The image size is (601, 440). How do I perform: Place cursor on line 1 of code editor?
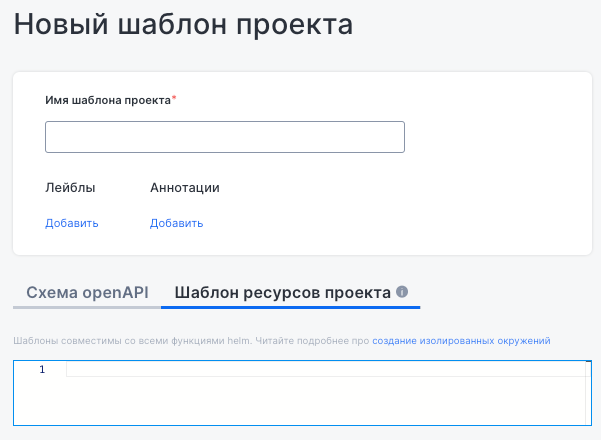[300, 370]
